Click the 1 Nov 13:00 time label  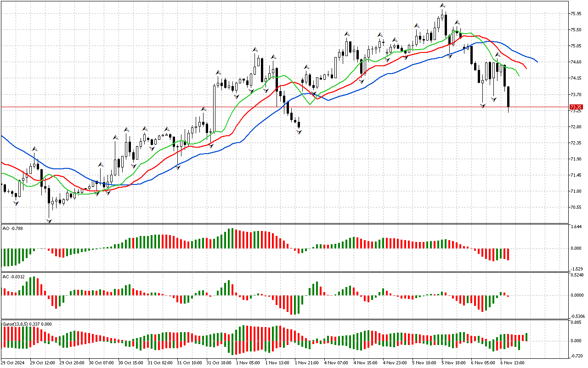[x=278, y=362]
